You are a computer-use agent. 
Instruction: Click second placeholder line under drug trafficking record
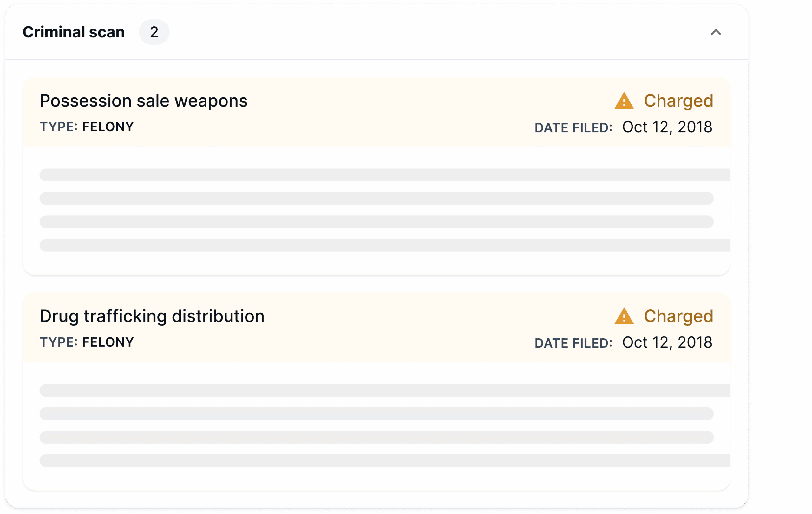[x=376, y=414]
